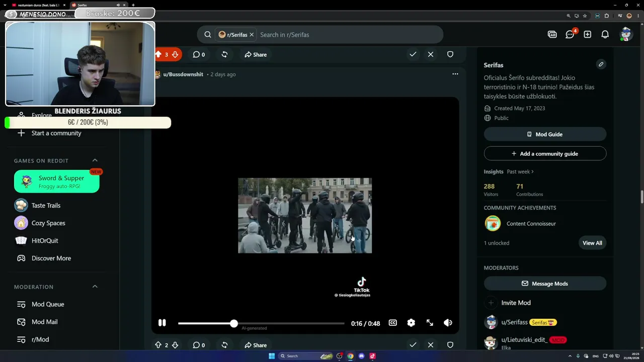
Task: Collapse the Games on Reddit section
Action: point(95,160)
